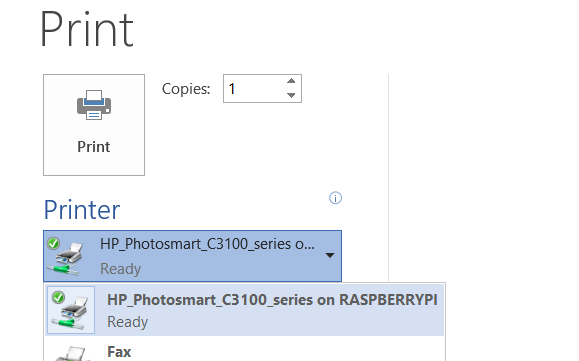
Task: Click Ready status in selected printer box
Action: tap(121, 269)
